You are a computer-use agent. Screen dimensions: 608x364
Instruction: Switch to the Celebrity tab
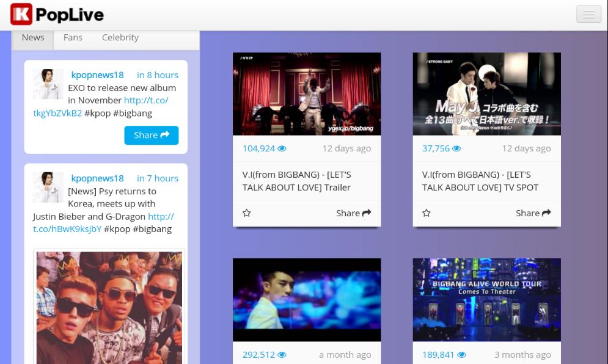click(120, 37)
